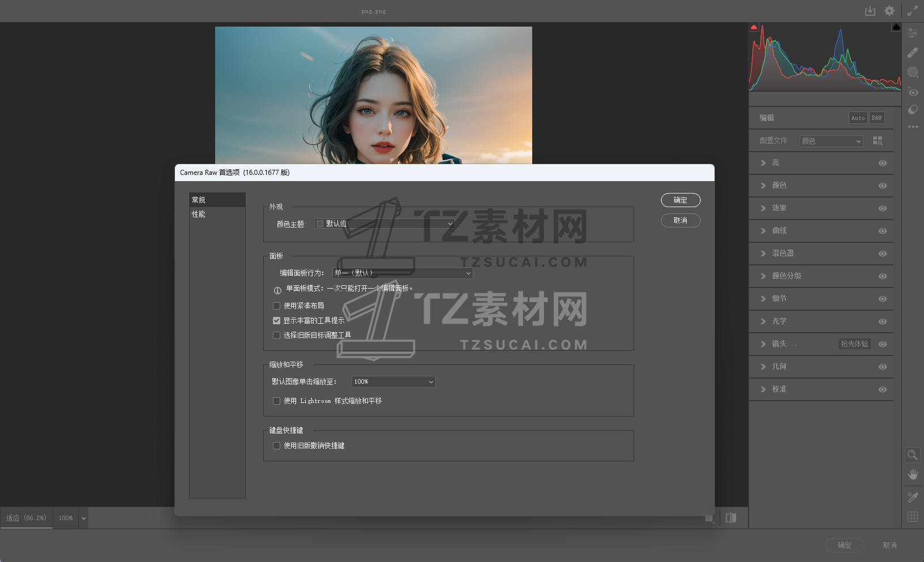Expand the 光学 panel
924x562 pixels.
click(x=763, y=321)
